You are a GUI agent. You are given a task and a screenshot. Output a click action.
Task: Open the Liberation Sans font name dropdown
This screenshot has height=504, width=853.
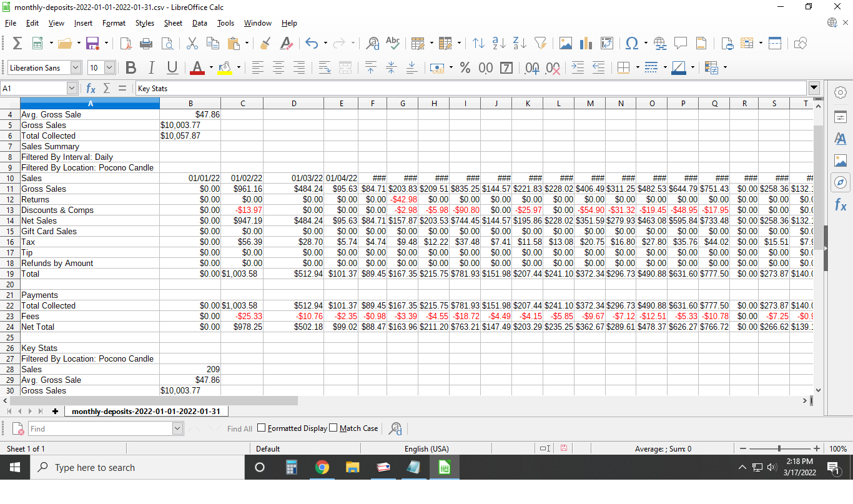(x=76, y=67)
